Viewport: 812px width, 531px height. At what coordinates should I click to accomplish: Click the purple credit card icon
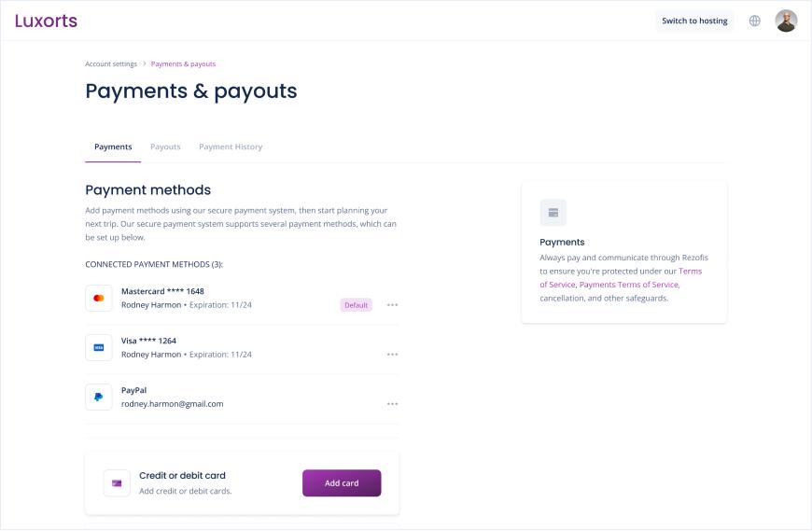tap(117, 483)
